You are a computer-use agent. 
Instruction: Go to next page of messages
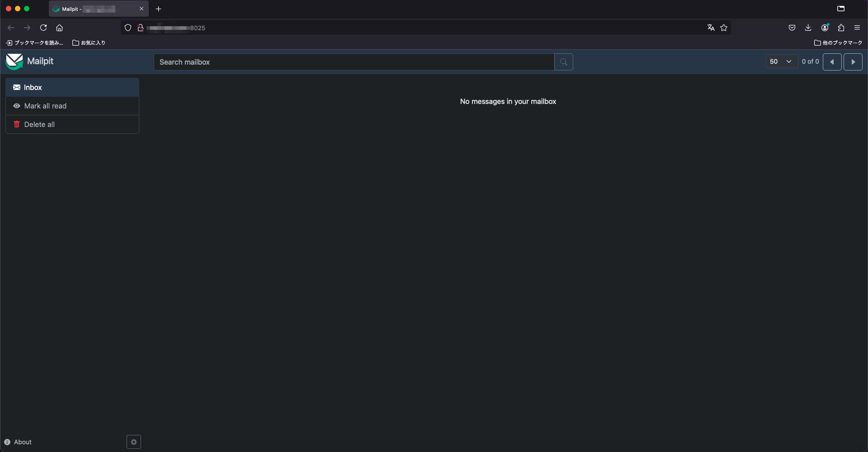pos(853,62)
